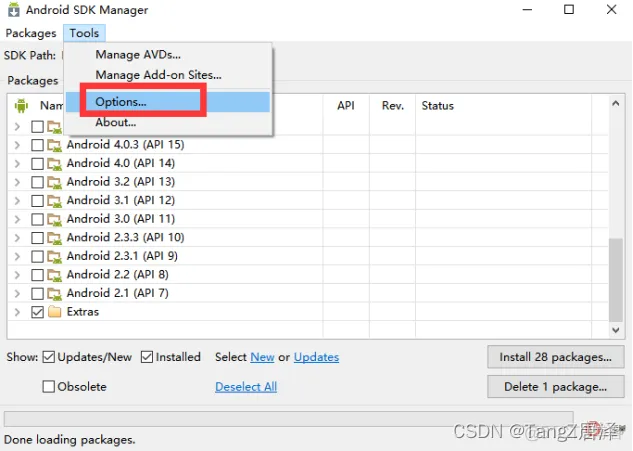The width and height of the screenshot is (633, 451).
Task: Expand the Android 3.2 (API 13) node
Action: (x=17, y=182)
